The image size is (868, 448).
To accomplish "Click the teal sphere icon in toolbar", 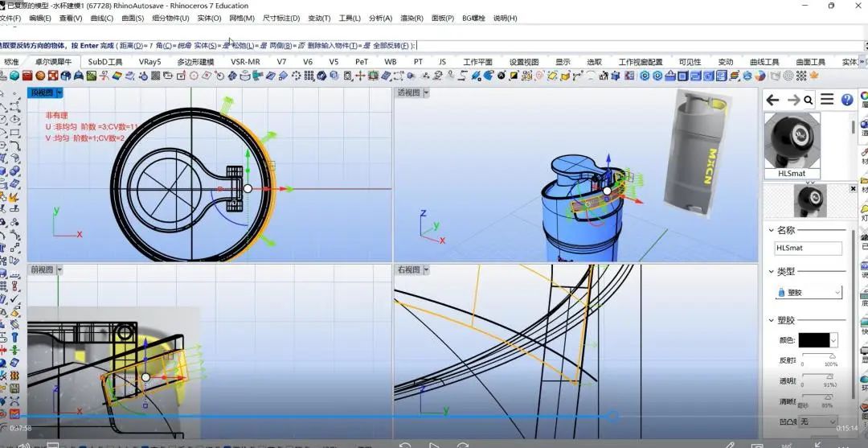I will [x=14, y=76].
